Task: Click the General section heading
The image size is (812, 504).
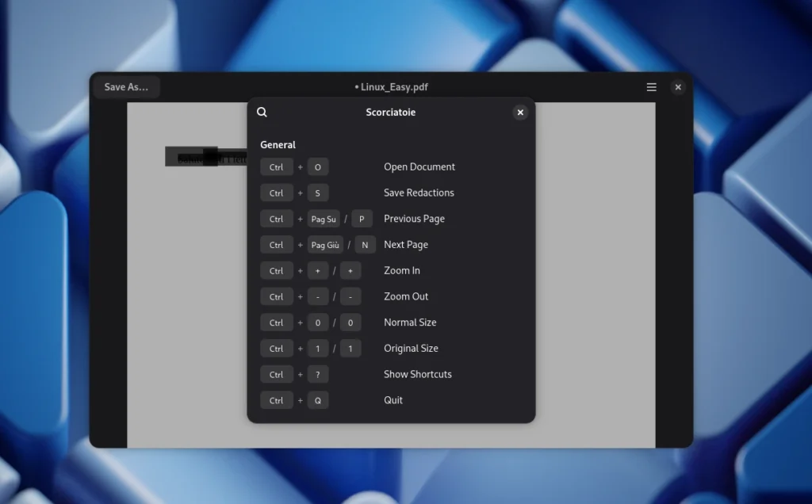Action: click(x=278, y=145)
